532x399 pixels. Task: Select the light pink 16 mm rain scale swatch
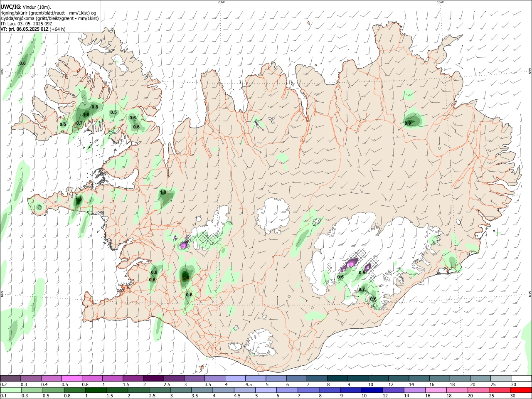click(x=435, y=390)
